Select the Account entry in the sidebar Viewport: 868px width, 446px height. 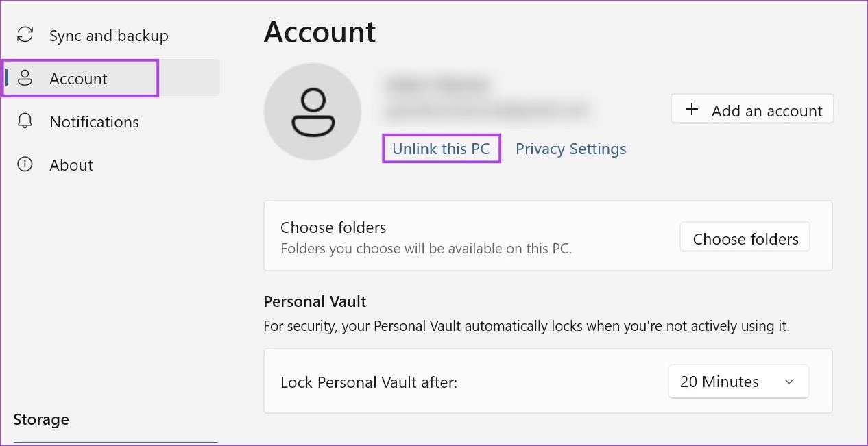pyautogui.click(x=77, y=78)
